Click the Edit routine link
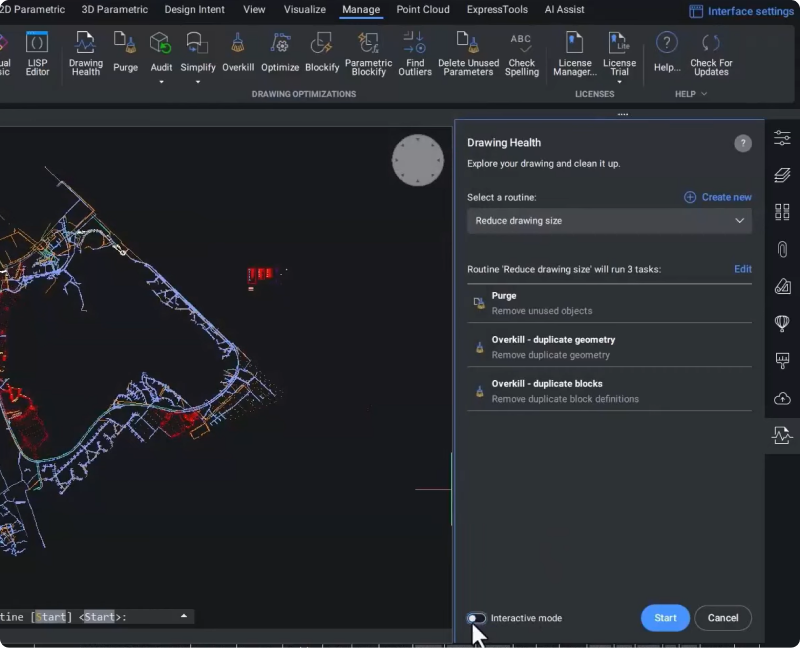 coord(742,269)
